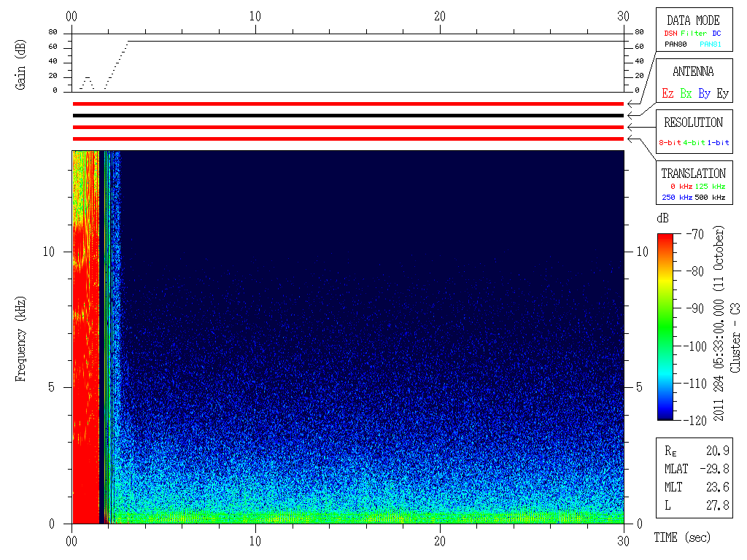Click the Cluster - C3 vertical label
Viewport: 747px width, 560px height.
(735, 338)
